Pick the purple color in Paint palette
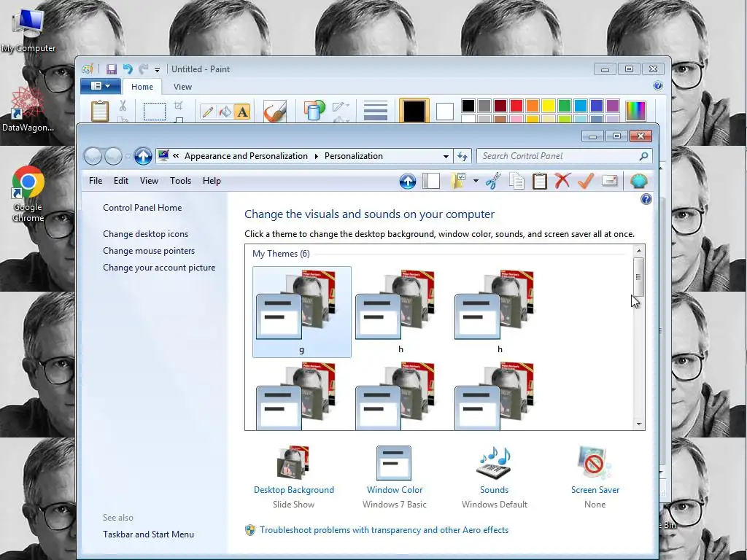The image size is (747, 560). point(612,106)
